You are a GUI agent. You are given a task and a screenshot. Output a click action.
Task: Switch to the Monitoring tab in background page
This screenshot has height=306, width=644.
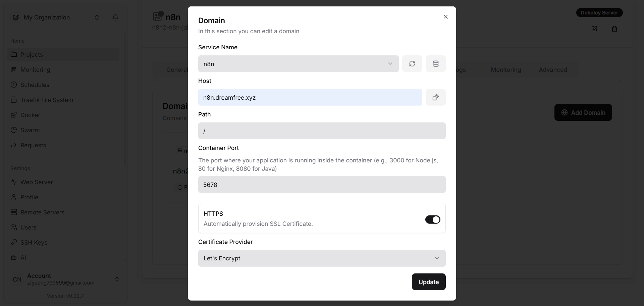[506, 70]
